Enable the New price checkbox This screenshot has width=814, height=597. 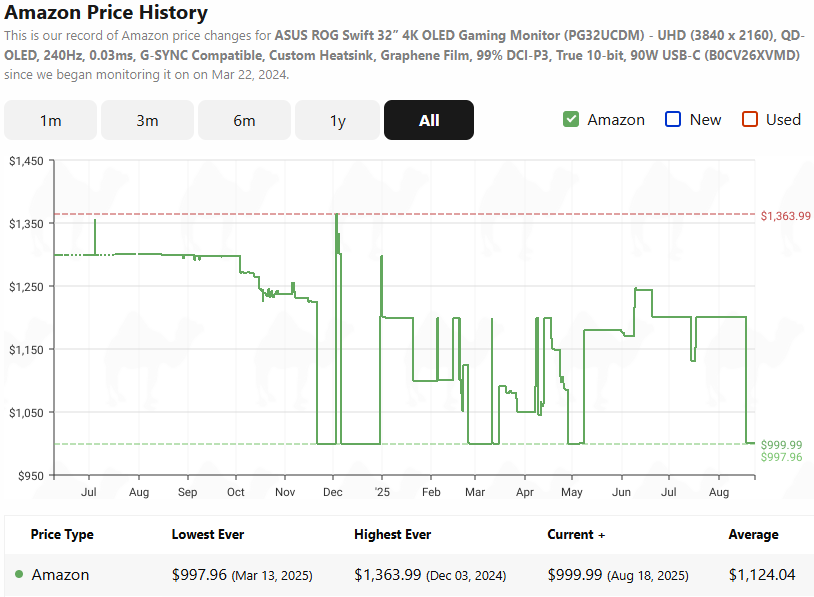point(673,119)
